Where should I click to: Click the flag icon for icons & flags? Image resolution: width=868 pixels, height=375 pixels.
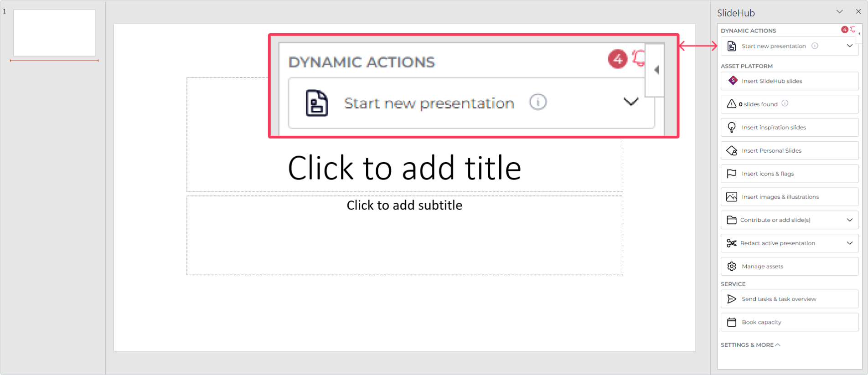click(732, 174)
